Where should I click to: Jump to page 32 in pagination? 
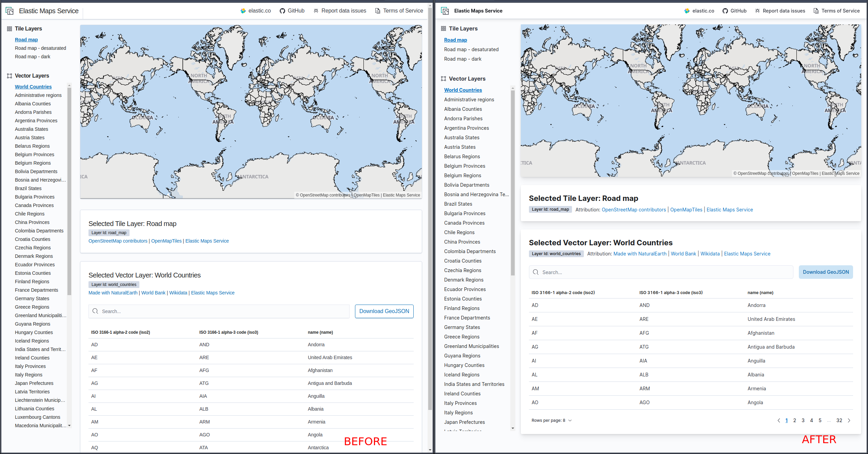point(839,420)
